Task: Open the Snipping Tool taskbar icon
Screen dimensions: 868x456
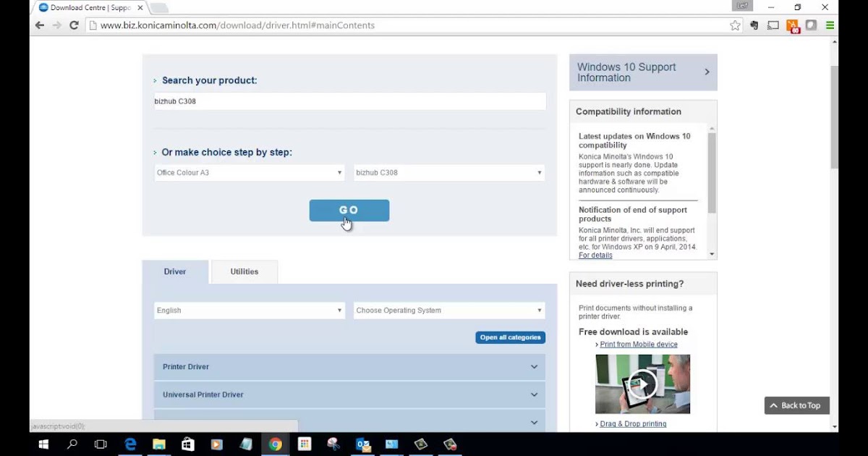Action: [333, 444]
